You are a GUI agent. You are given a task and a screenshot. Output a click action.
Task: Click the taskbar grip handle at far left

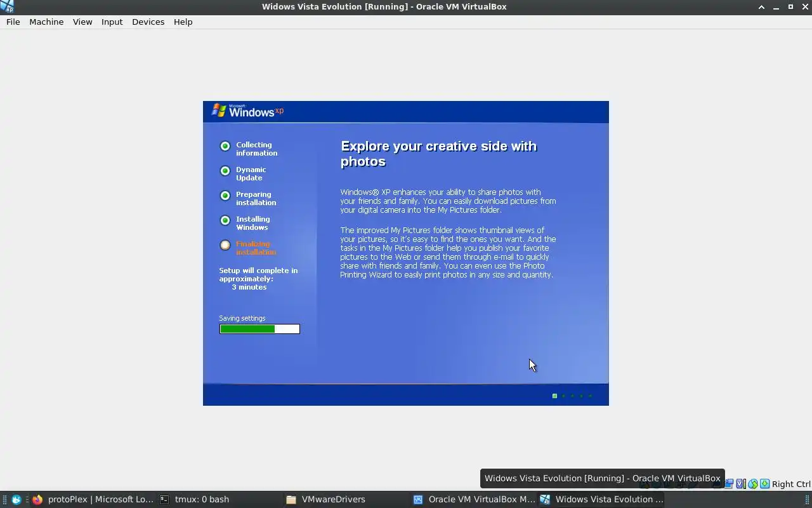click(x=4, y=500)
